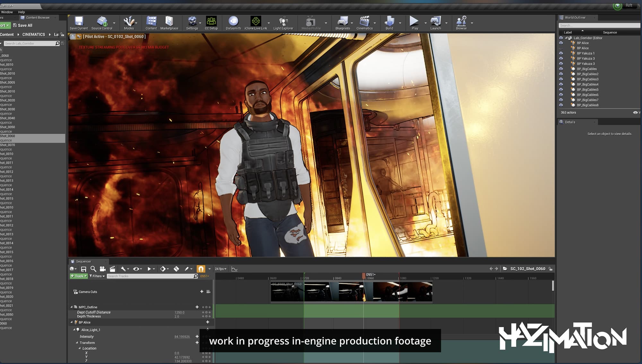Toggle pilot camera icon in viewport header

click(79, 37)
